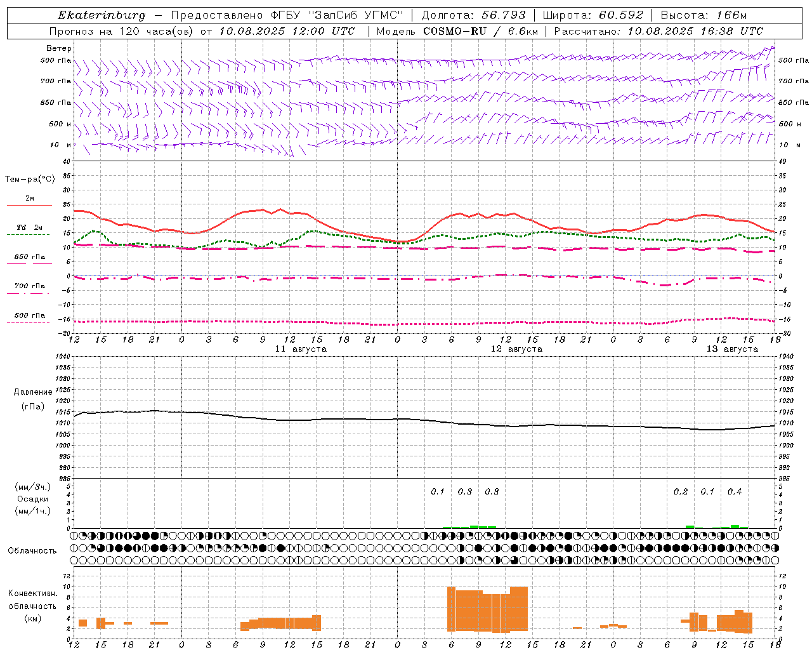812x650 pixels.
Task: Click the green precipitation bar under the 0.4 value
Action: (735, 526)
